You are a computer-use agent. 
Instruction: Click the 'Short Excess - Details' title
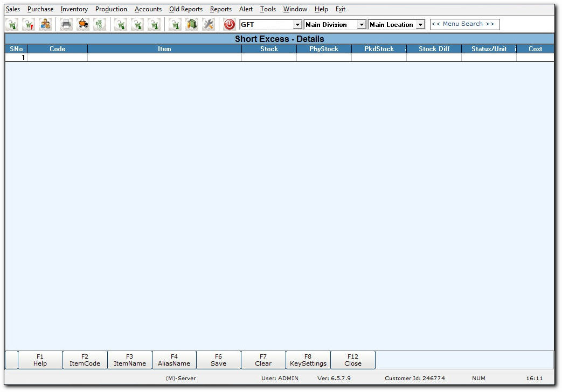pyautogui.click(x=280, y=39)
